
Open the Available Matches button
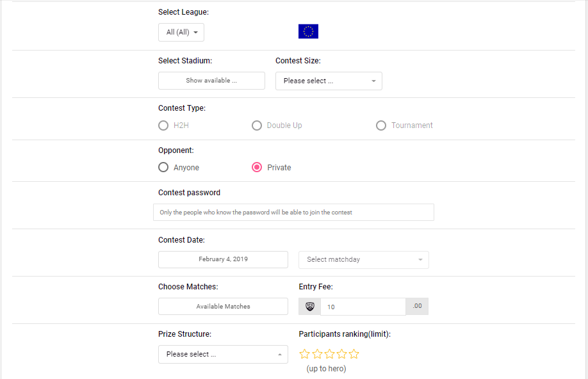coord(223,306)
